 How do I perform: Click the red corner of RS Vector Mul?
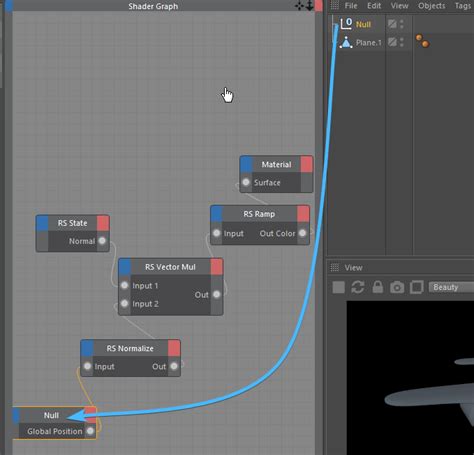point(217,267)
